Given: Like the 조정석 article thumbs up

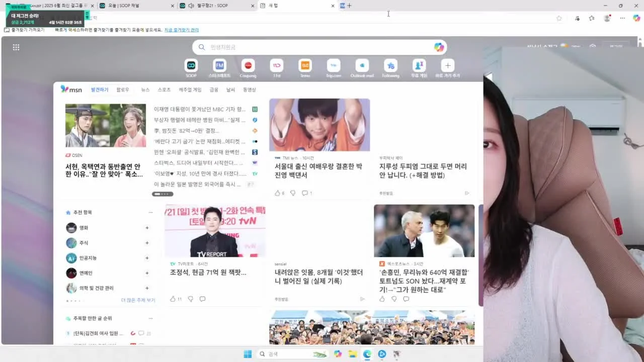Looking at the screenshot, I should point(173,299).
